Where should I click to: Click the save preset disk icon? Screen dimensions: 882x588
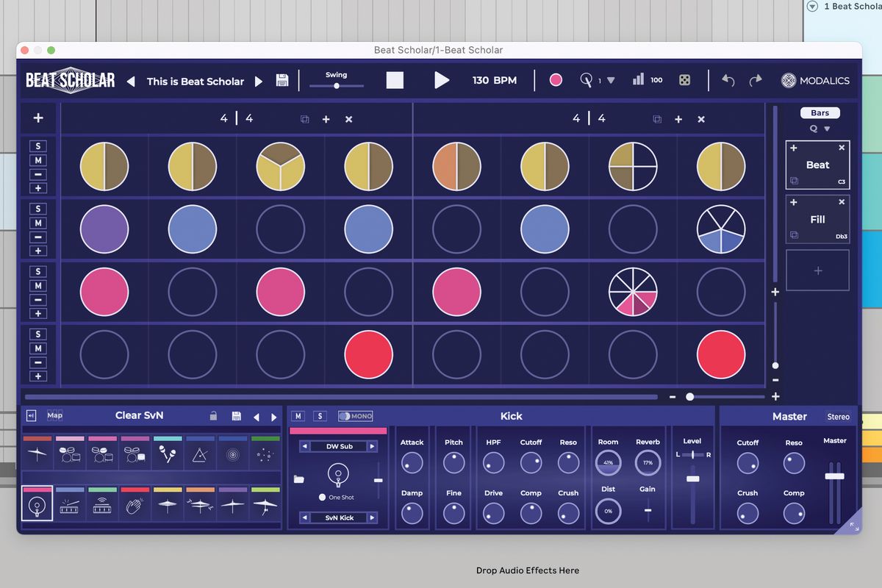click(282, 81)
